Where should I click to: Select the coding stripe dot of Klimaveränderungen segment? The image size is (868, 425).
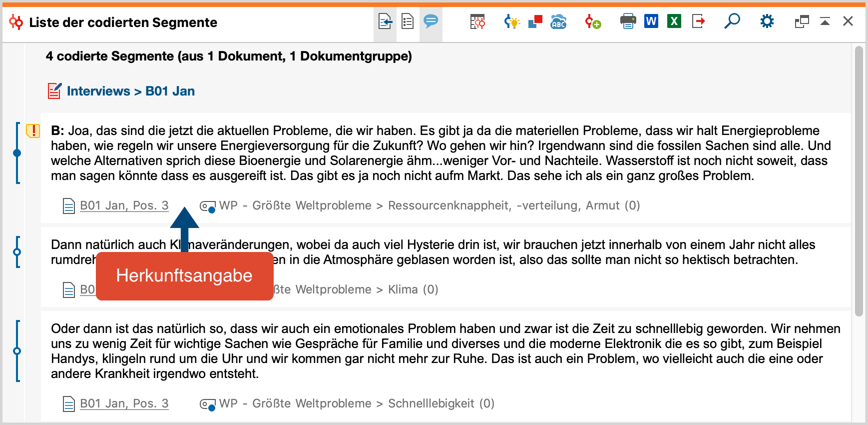(17, 252)
